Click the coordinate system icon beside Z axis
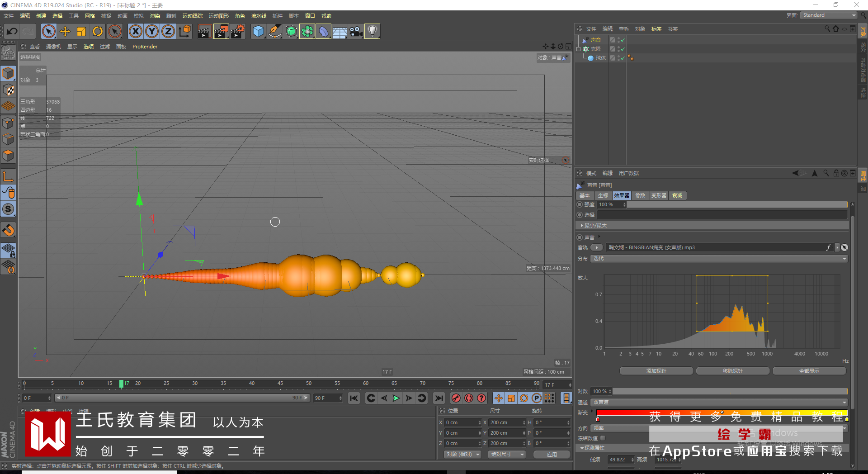868x474 pixels. 185,31
